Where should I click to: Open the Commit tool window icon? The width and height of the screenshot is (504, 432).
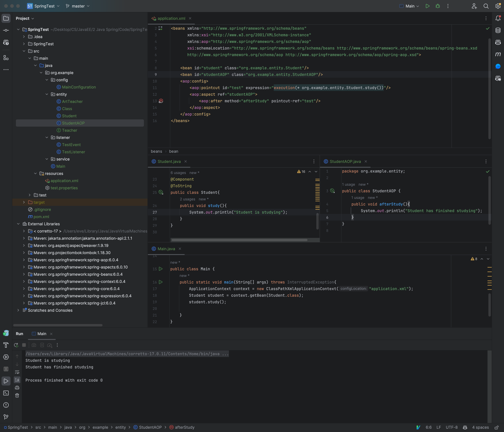(x=6, y=30)
